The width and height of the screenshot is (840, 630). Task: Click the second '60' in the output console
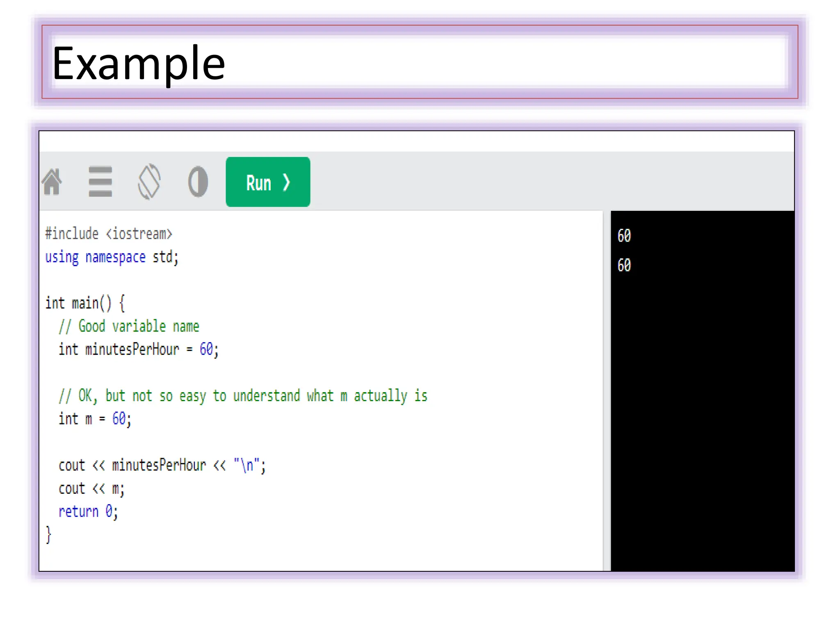pos(624,265)
